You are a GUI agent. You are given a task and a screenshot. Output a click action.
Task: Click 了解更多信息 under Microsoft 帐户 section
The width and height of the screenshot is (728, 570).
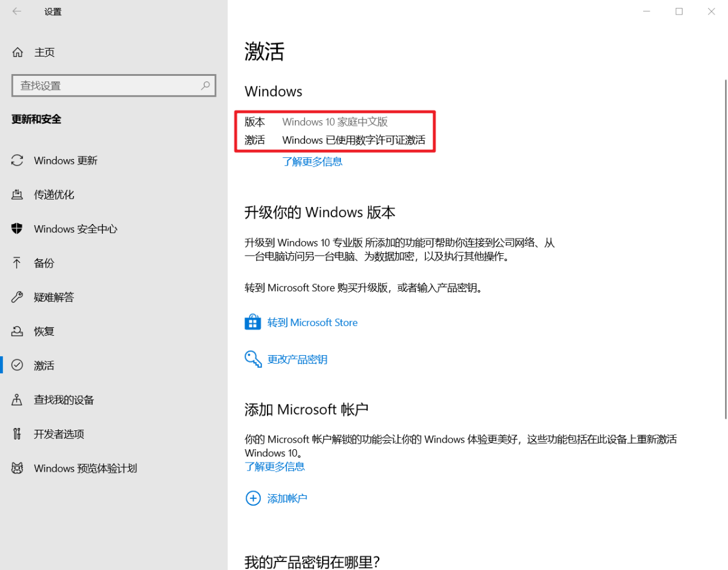(x=275, y=466)
